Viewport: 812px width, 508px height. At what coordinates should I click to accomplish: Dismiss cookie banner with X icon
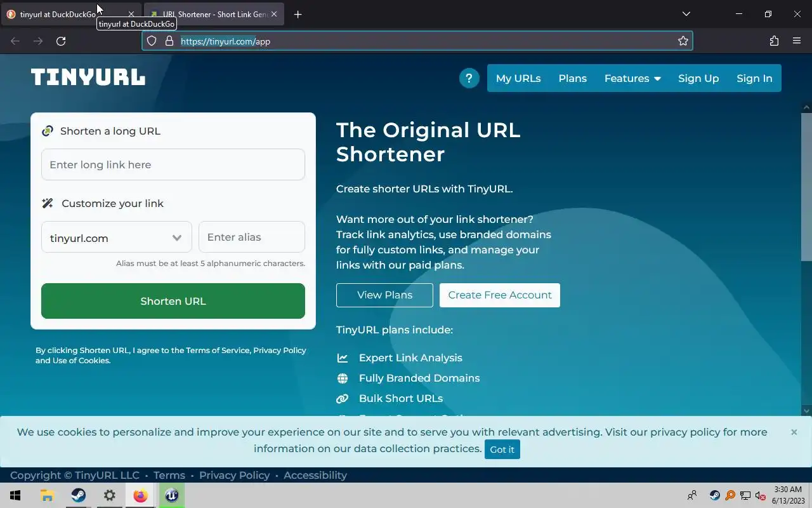tap(794, 432)
